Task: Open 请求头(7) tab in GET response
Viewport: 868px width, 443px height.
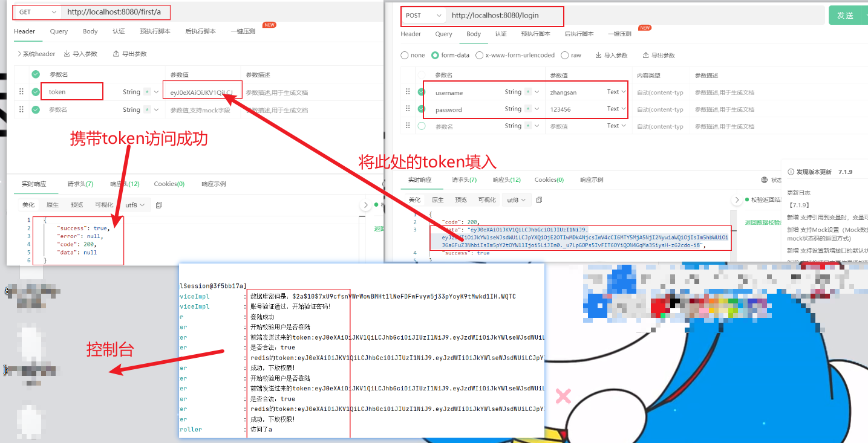Action: (80, 184)
